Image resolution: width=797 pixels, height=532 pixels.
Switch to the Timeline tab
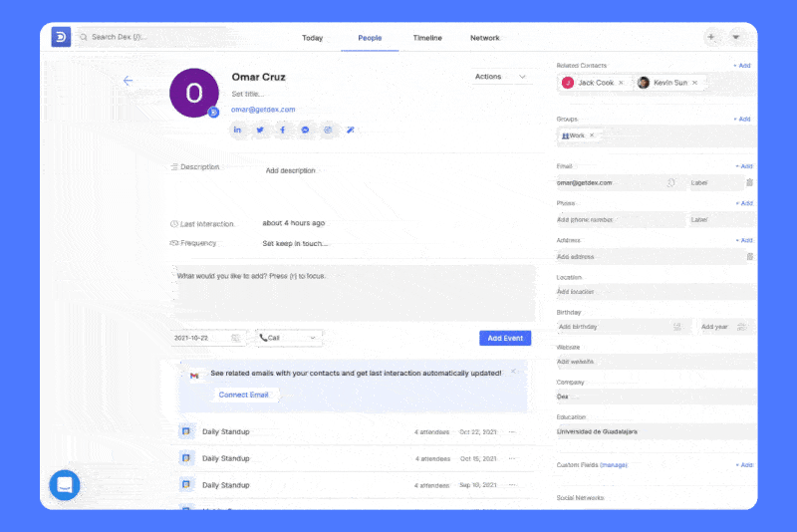coord(427,38)
